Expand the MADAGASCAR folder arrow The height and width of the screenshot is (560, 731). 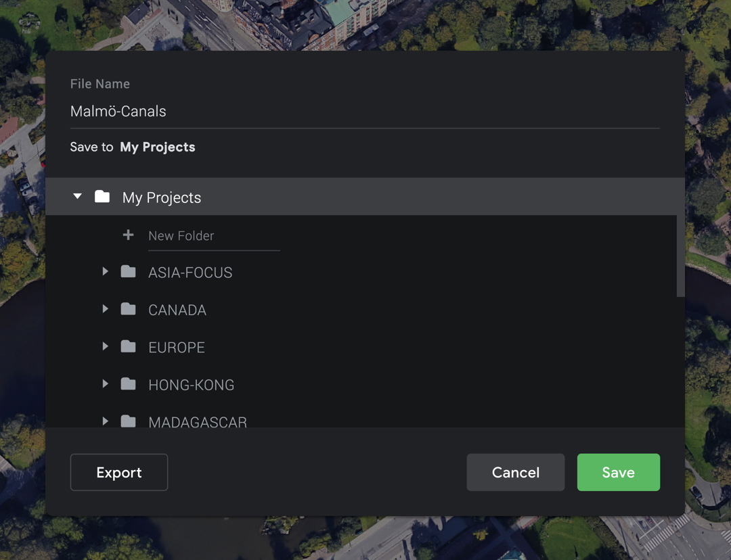(105, 421)
